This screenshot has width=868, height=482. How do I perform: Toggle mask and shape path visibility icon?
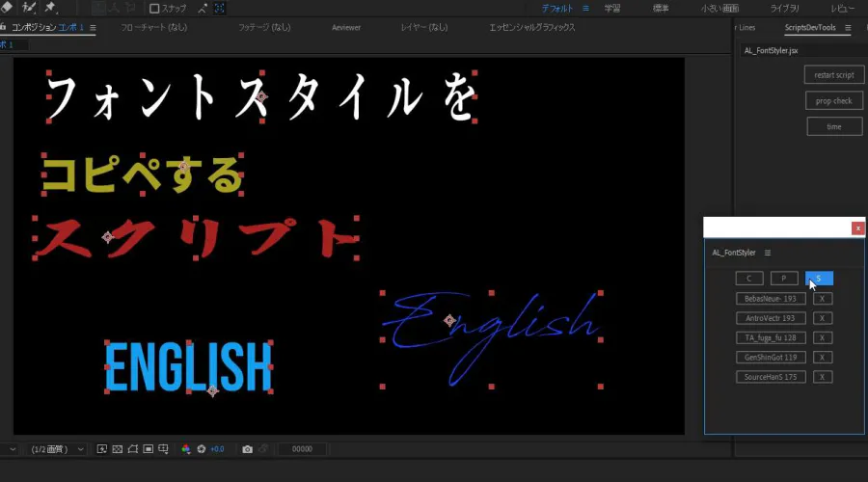[x=133, y=449]
